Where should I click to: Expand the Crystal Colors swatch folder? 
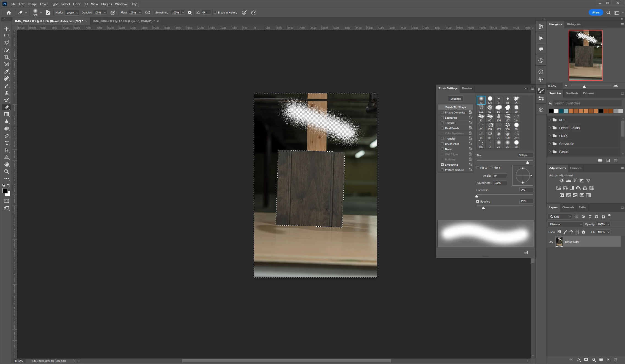[550, 128]
